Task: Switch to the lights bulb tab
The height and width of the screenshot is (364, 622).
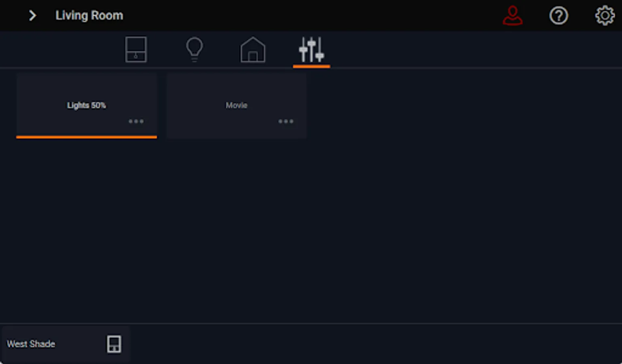Action: pyautogui.click(x=194, y=49)
